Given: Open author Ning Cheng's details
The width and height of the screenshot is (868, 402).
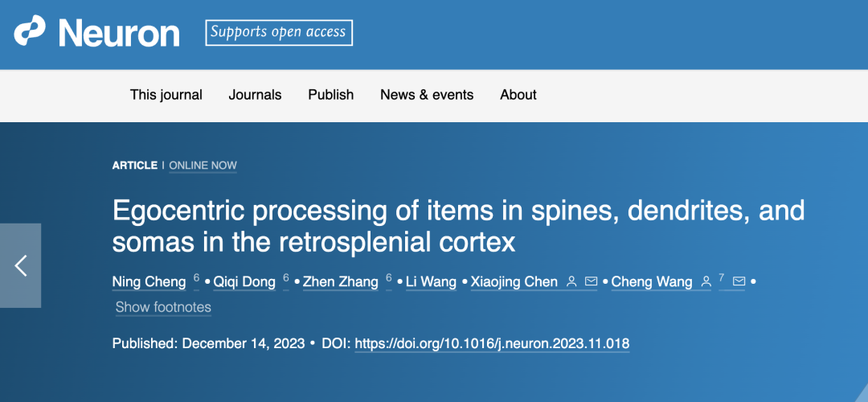Looking at the screenshot, I should click(x=149, y=282).
